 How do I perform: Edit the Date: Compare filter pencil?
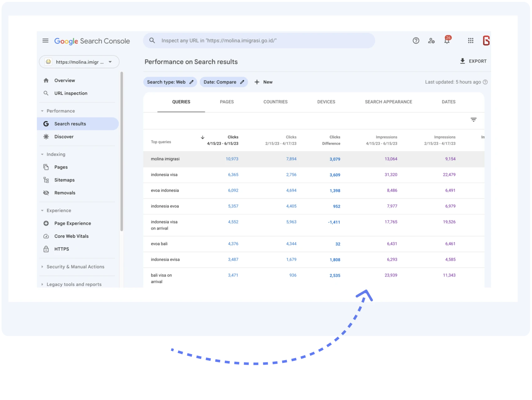coord(242,82)
